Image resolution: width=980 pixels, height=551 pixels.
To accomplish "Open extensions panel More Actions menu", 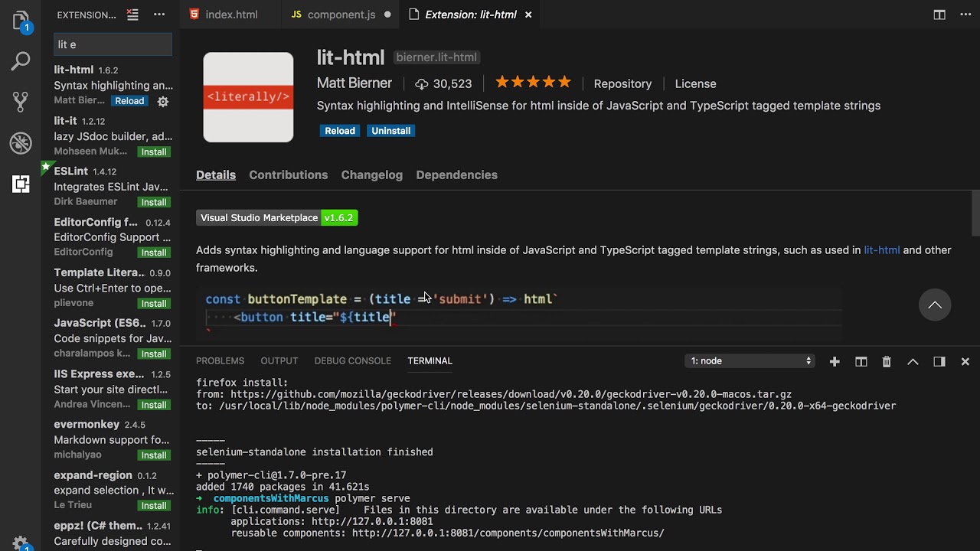I will point(159,15).
